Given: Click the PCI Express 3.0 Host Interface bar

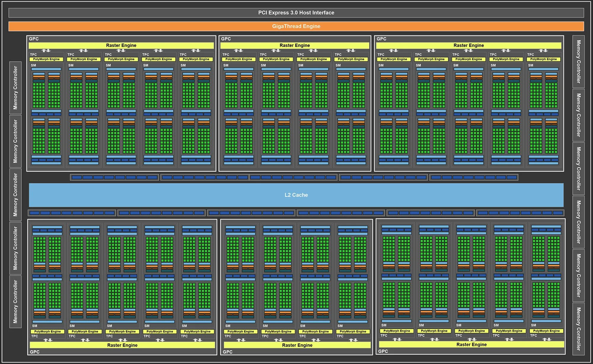Looking at the screenshot, I should (296, 13).
